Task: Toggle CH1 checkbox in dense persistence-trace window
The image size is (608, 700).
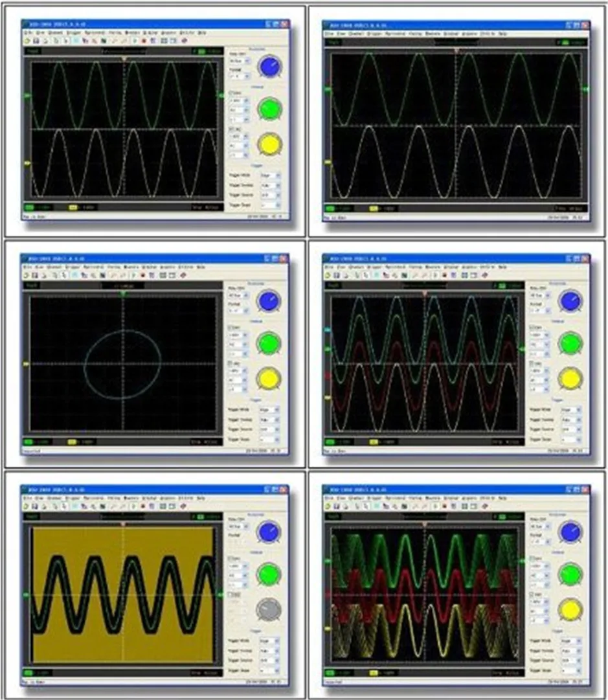Action: [x=531, y=558]
